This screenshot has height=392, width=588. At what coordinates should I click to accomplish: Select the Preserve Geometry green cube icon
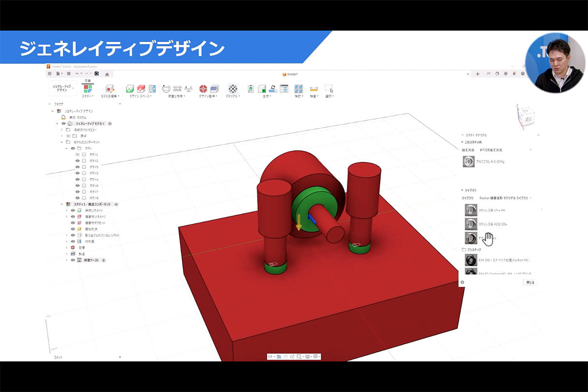[130, 89]
